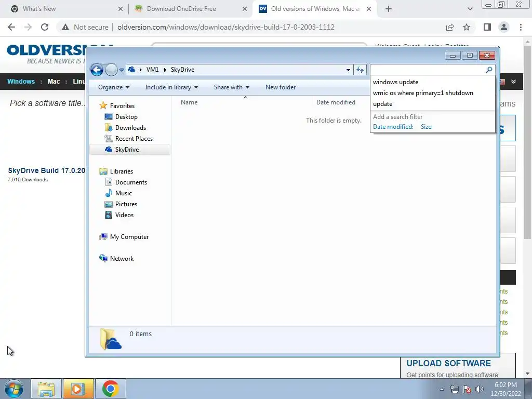Open the Share with dropdown
The width and height of the screenshot is (532, 399).
point(232,87)
